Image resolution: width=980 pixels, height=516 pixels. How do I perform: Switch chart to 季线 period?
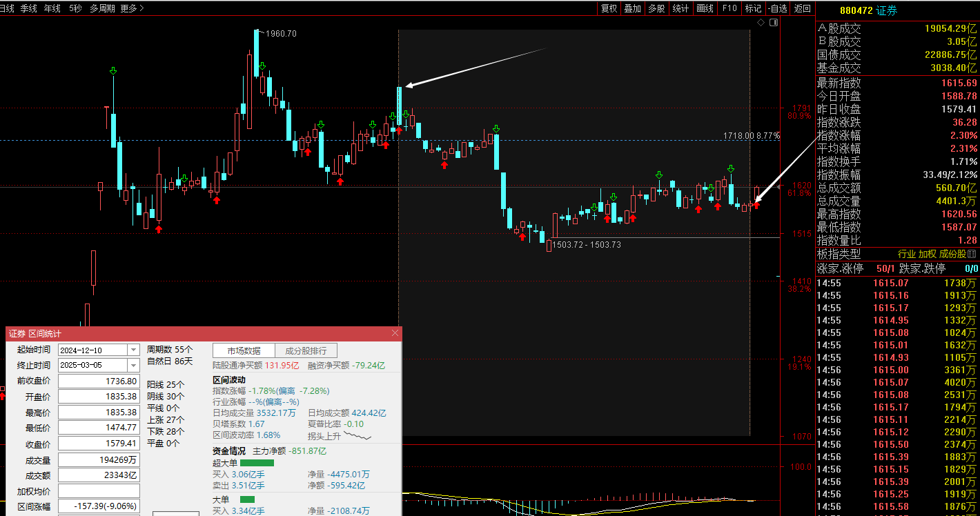(x=28, y=8)
